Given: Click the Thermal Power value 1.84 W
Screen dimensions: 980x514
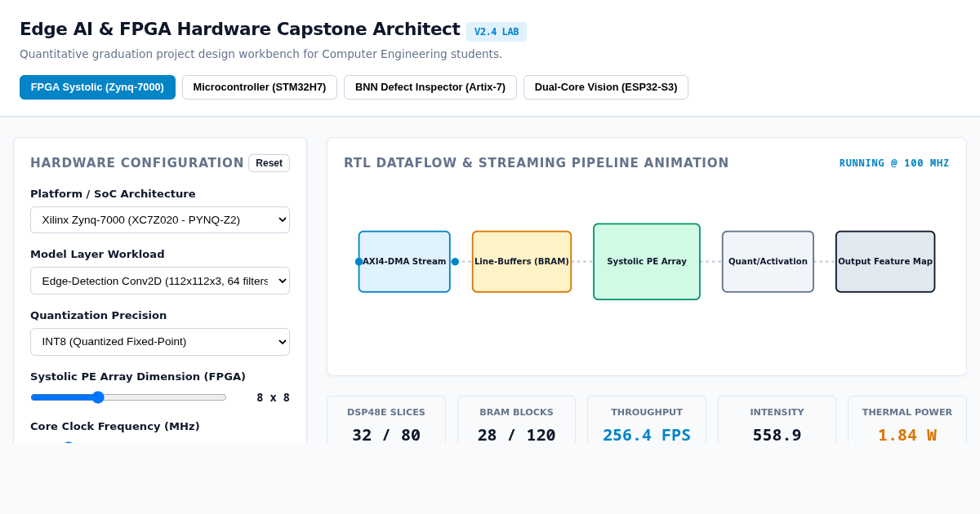Looking at the screenshot, I should 907,435.
